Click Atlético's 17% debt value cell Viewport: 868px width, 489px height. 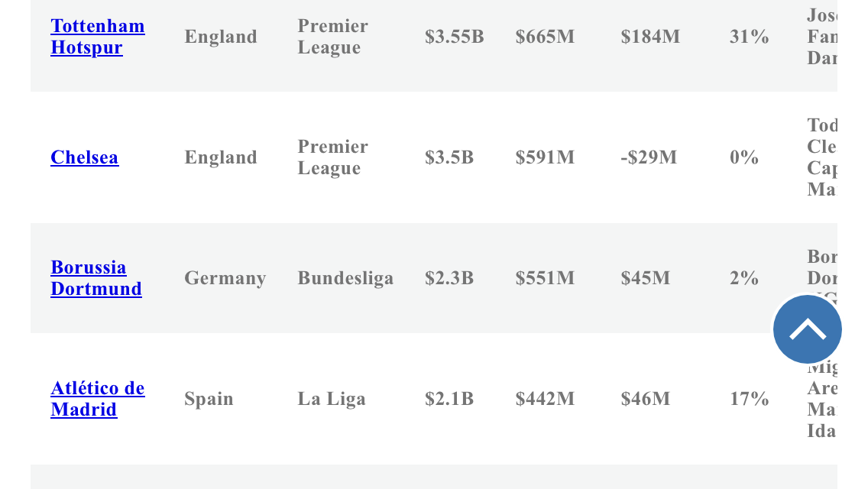(x=749, y=399)
